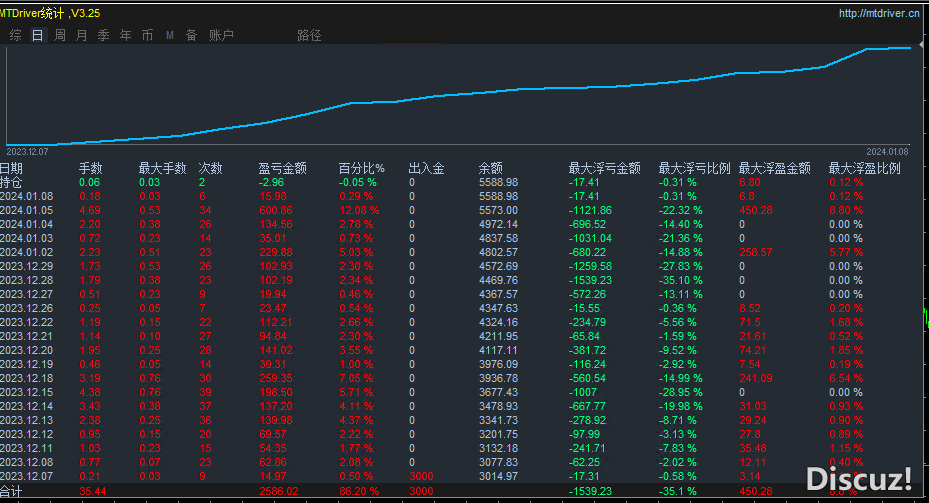Click chart start date label 2023.12.07

pyautogui.click(x=27, y=152)
